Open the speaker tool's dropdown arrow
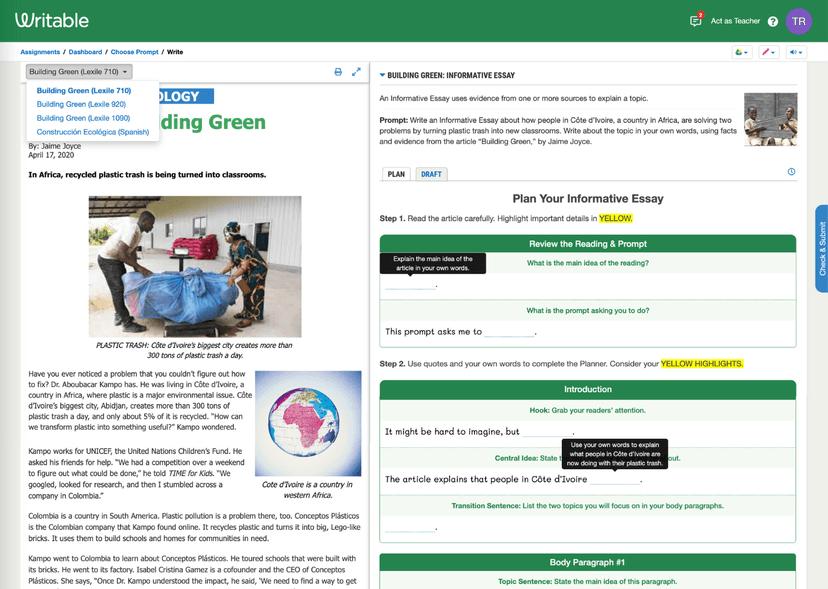Image resolution: width=828 pixels, height=589 pixels. tap(800, 51)
